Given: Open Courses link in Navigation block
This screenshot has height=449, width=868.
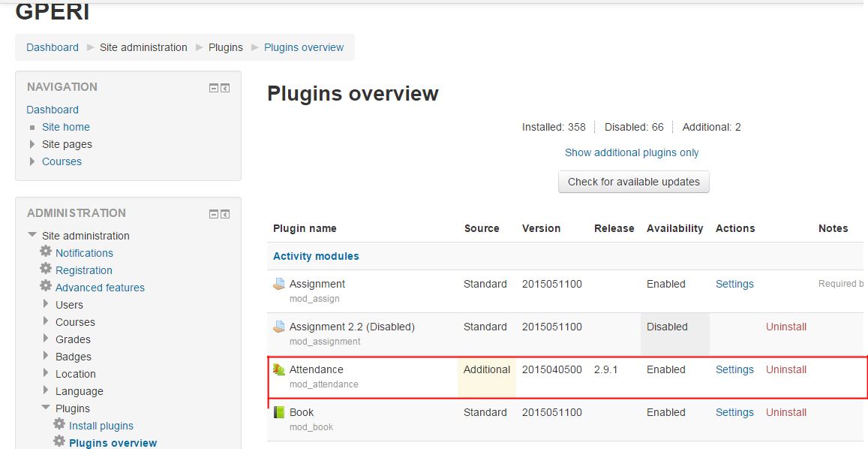Looking at the screenshot, I should click(x=62, y=161).
